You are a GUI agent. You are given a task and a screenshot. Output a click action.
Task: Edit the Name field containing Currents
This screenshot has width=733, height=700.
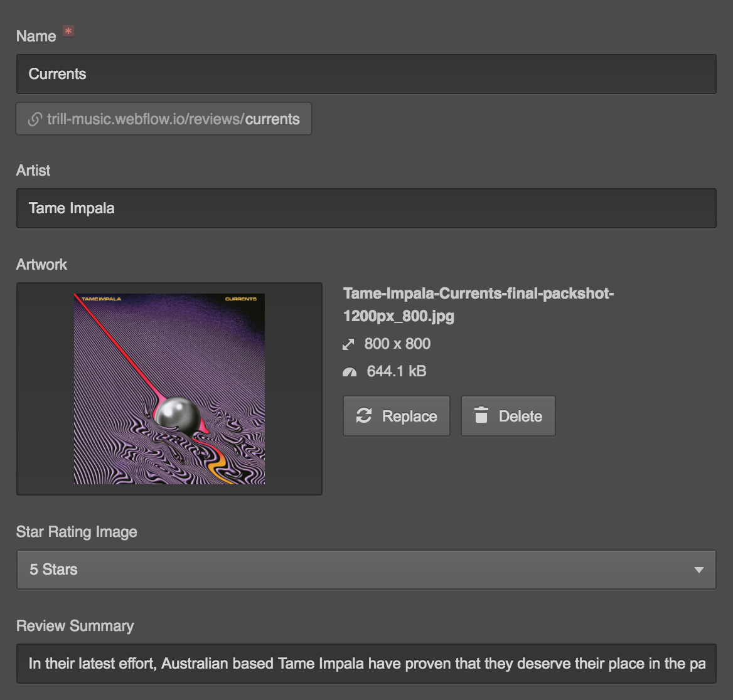[x=366, y=74]
